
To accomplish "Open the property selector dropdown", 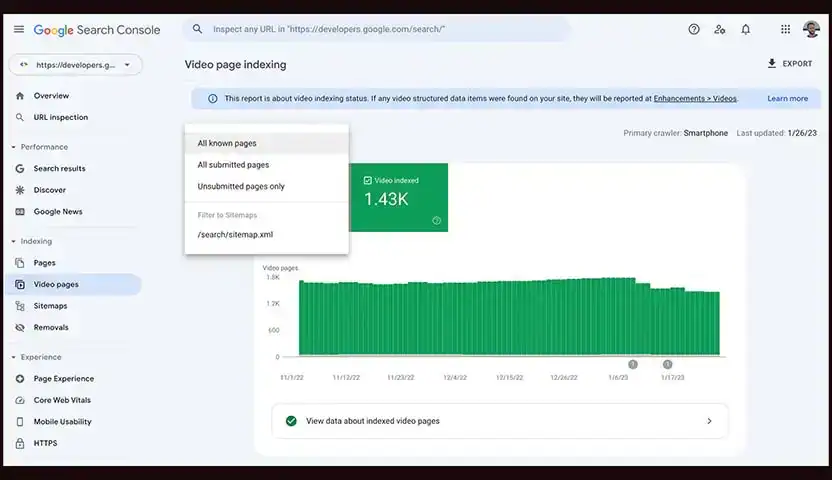I will [75, 65].
